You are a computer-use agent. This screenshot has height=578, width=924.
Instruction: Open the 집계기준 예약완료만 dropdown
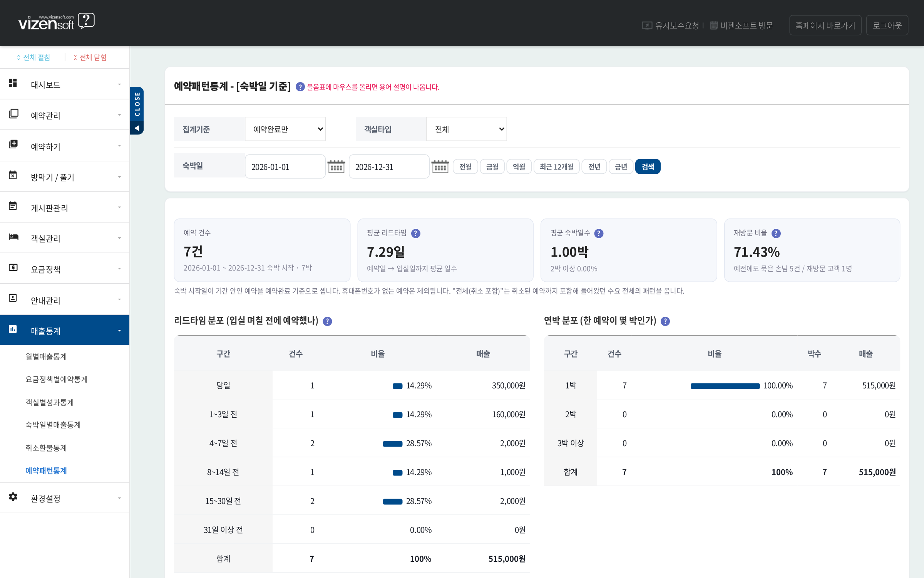pyautogui.click(x=285, y=129)
